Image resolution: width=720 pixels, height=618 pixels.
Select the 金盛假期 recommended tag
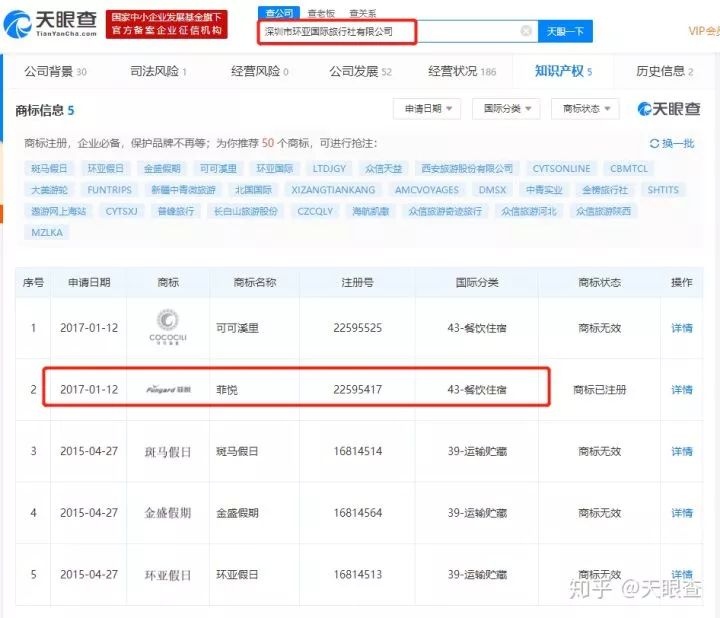click(162, 169)
